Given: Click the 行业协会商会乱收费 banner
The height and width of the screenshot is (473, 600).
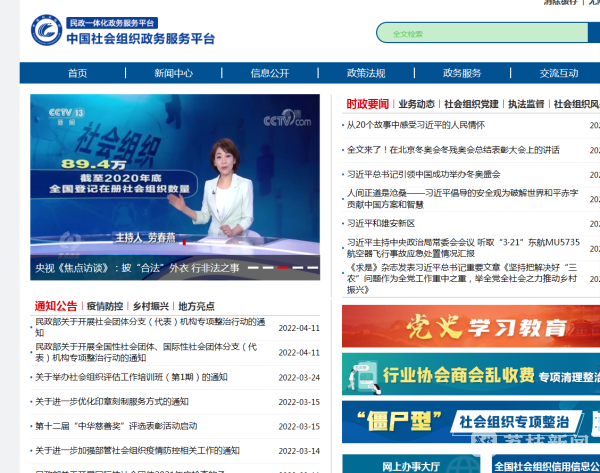Looking at the screenshot, I should [471, 374].
